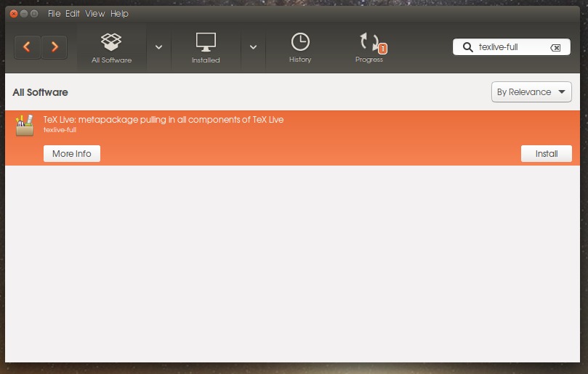This screenshot has width=588, height=374.
Task: Open the Edit menu
Action: 73,14
